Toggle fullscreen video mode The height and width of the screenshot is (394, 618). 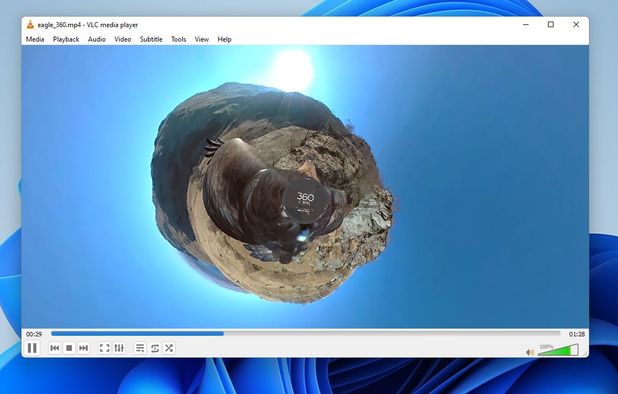tap(104, 348)
